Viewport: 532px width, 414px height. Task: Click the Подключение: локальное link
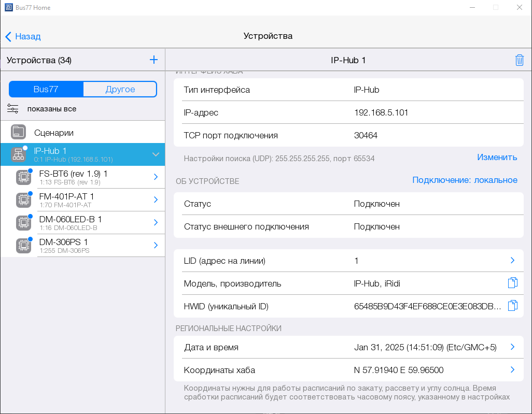pos(465,180)
